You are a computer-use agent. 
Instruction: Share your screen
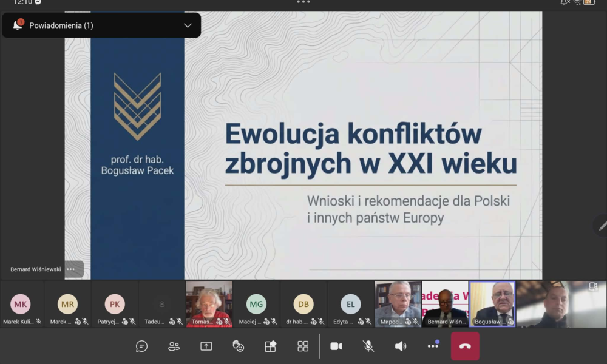click(206, 346)
